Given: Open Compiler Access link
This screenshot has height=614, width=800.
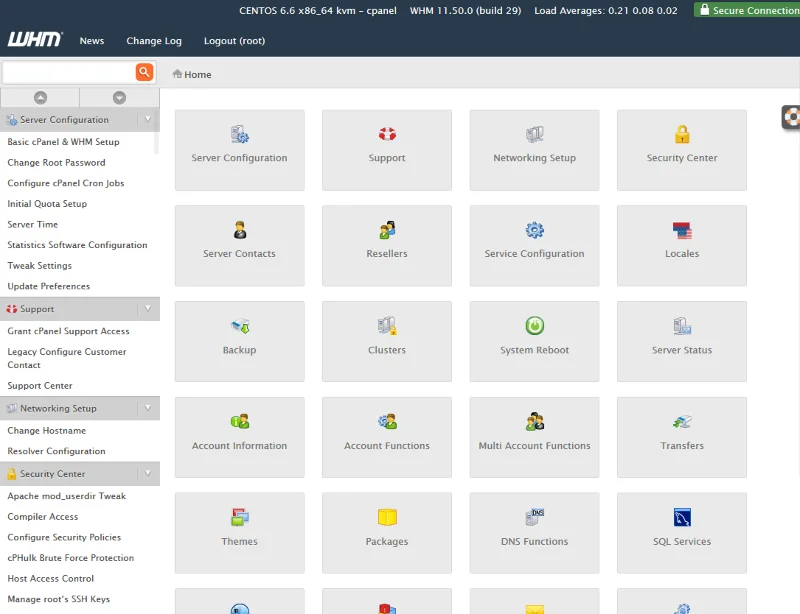Looking at the screenshot, I should pyautogui.click(x=43, y=517).
